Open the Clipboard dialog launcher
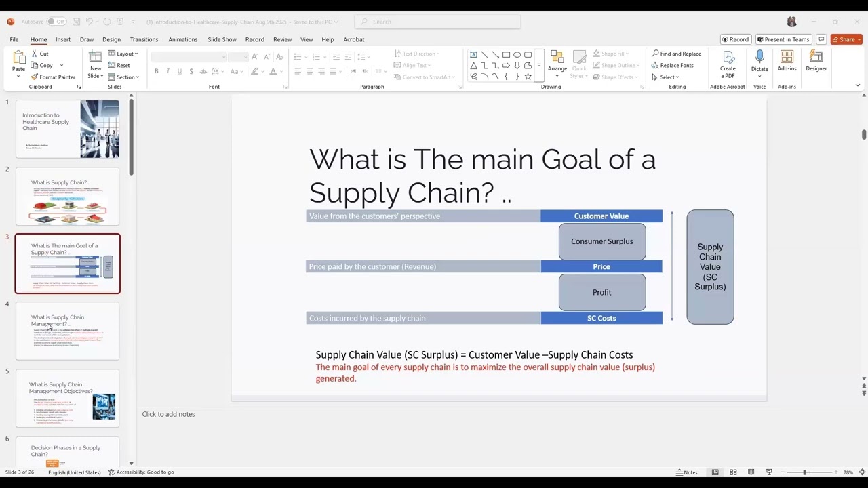868x488 pixels. (x=79, y=87)
